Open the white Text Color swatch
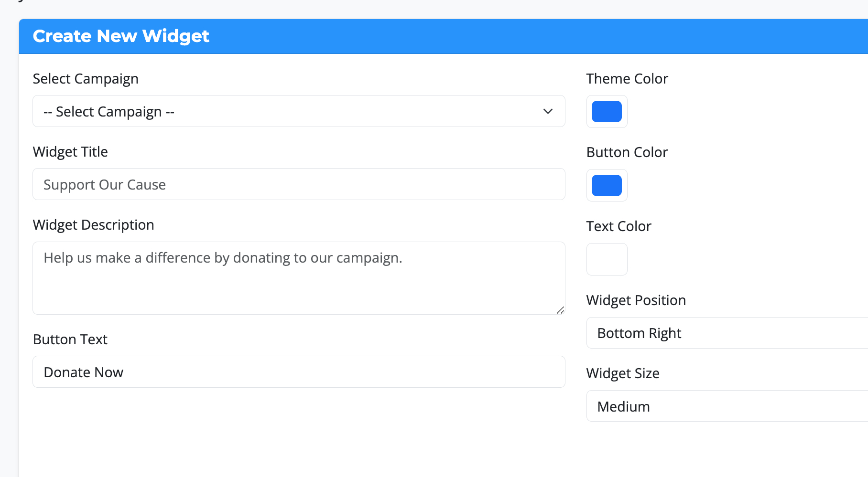Viewport: 868px width, 477px height. pyautogui.click(x=607, y=259)
